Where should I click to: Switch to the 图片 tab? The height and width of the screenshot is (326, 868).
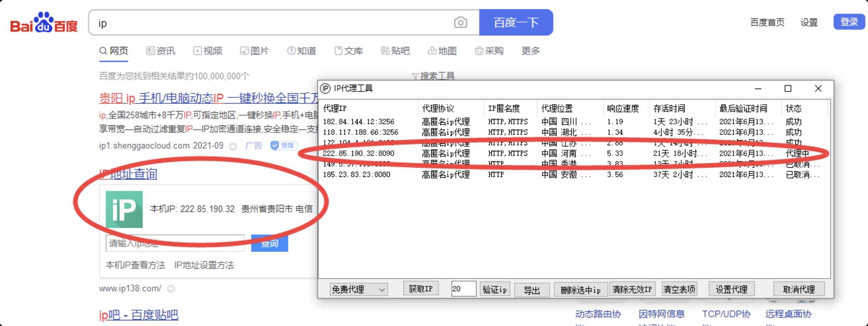pyautogui.click(x=254, y=51)
